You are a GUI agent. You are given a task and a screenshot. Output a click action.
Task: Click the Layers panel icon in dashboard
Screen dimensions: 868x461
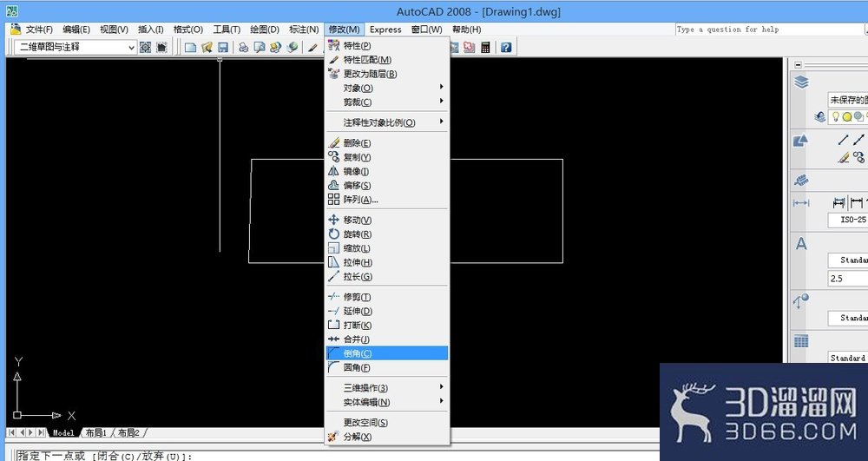(801, 82)
